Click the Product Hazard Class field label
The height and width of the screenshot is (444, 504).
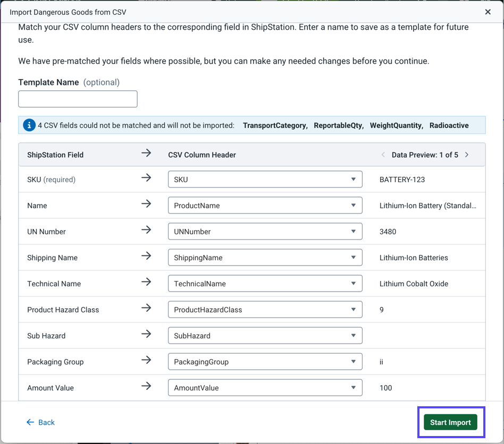click(63, 310)
